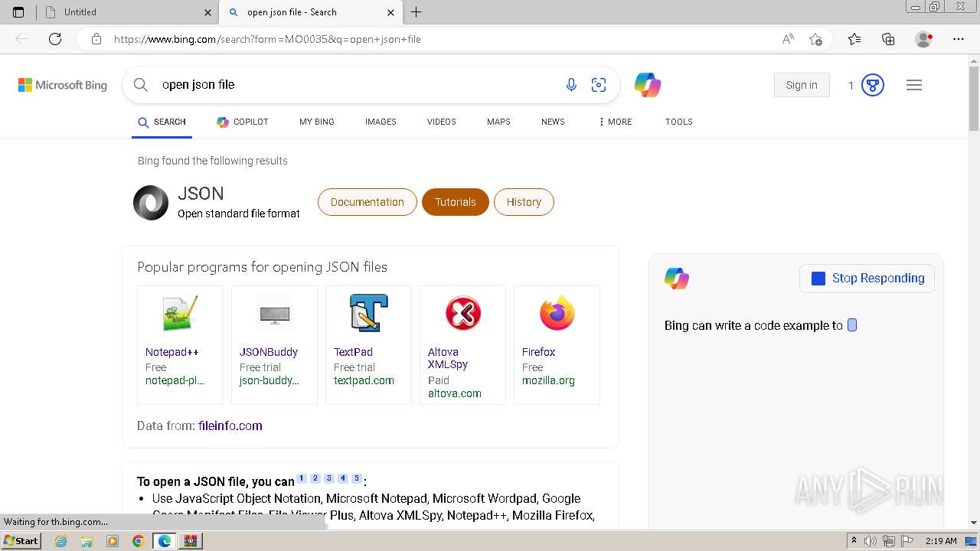Expand the MORE dropdown menu
The image size is (980, 551).
click(x=616, y=122)
